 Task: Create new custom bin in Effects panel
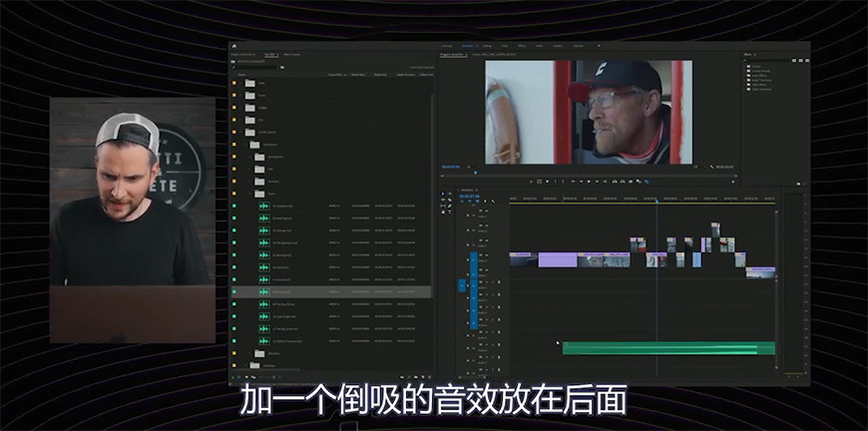coord(799,184)
